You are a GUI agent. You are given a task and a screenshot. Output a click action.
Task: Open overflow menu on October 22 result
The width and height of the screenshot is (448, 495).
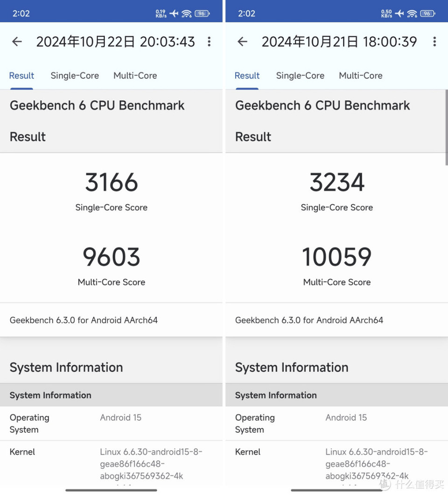click(x=209, y=42)
